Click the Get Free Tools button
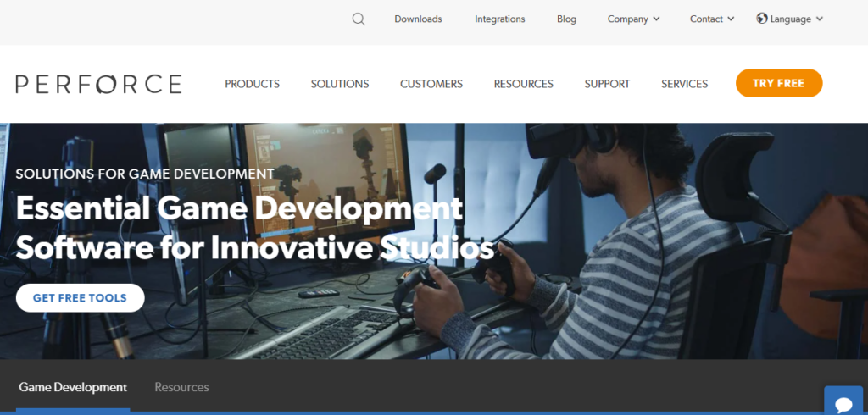Screen dimensions: 868x415 [x=80, y=298]
